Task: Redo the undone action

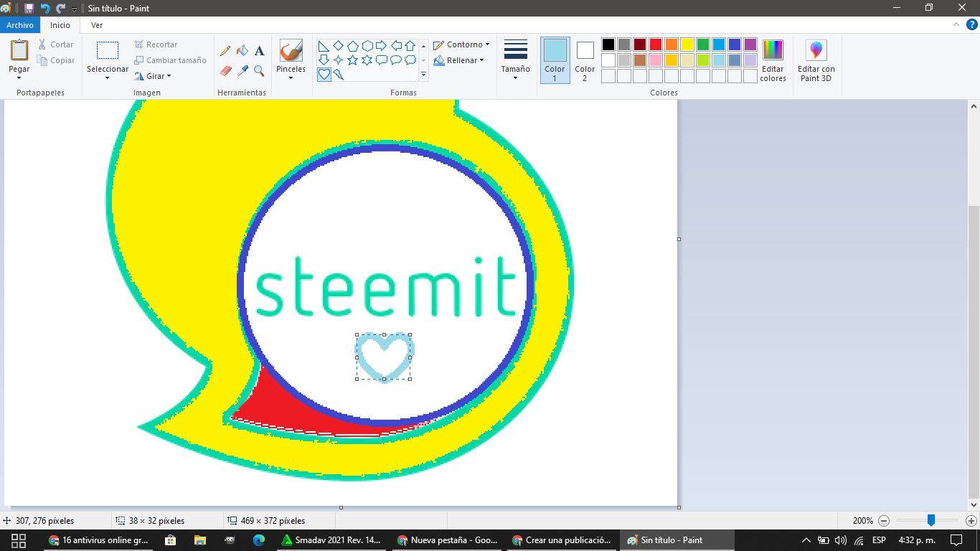Action: [x=61, y=8]
